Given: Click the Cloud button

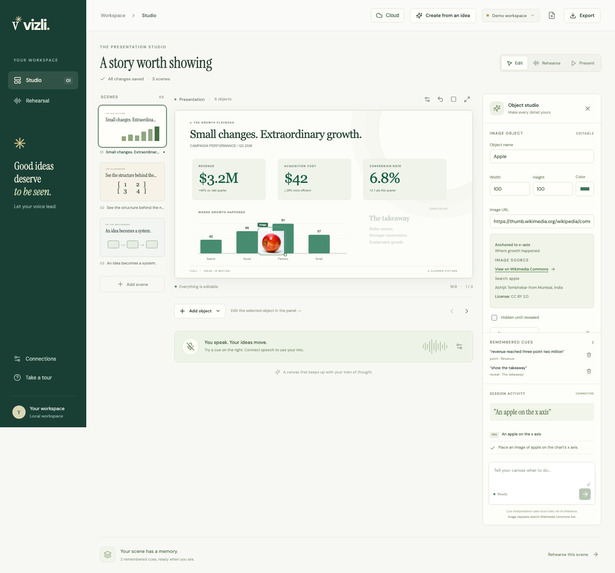Looking at the screenshot, I should click(388, 15).
